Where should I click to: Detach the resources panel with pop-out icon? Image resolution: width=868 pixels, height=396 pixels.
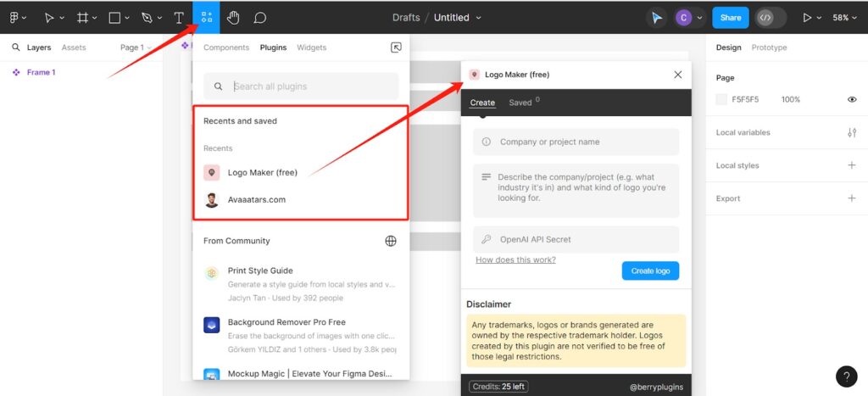click(x=396, y=47)
